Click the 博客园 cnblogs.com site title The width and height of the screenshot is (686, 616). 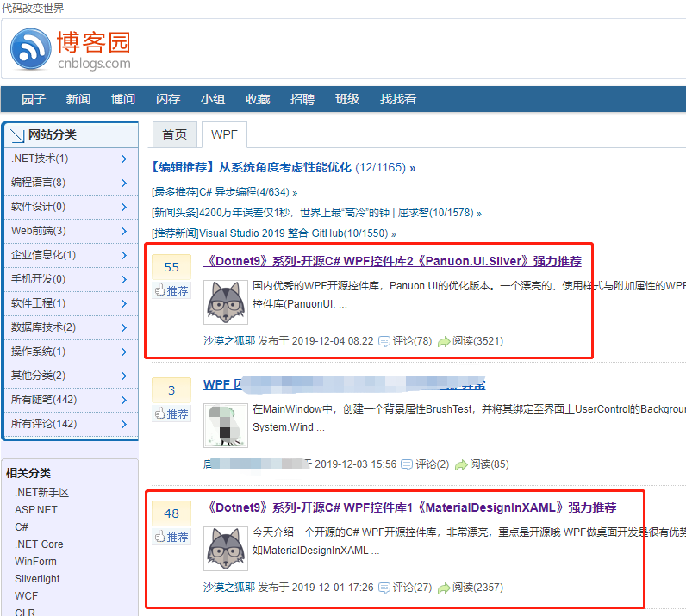(x=94, y=50)
